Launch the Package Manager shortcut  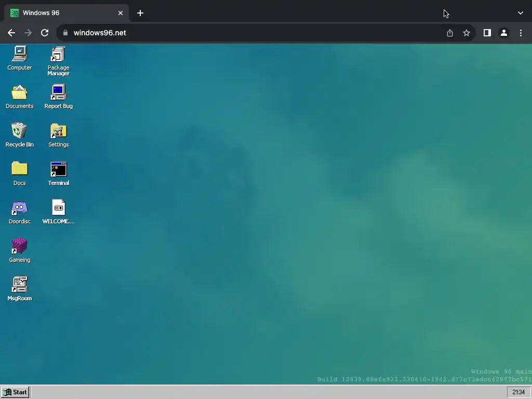point(58,61)
